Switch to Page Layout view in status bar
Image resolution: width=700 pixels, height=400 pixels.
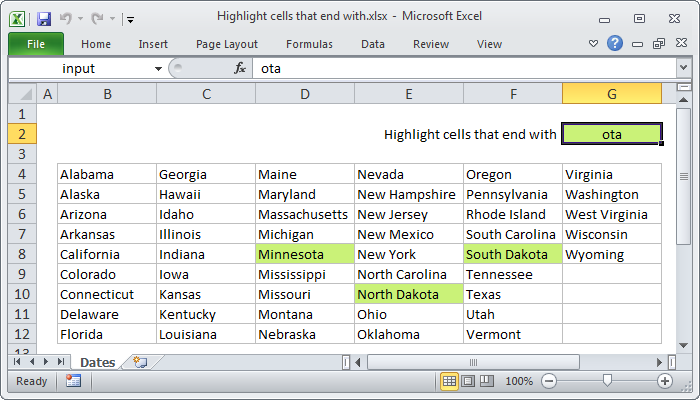pos(468,381)
